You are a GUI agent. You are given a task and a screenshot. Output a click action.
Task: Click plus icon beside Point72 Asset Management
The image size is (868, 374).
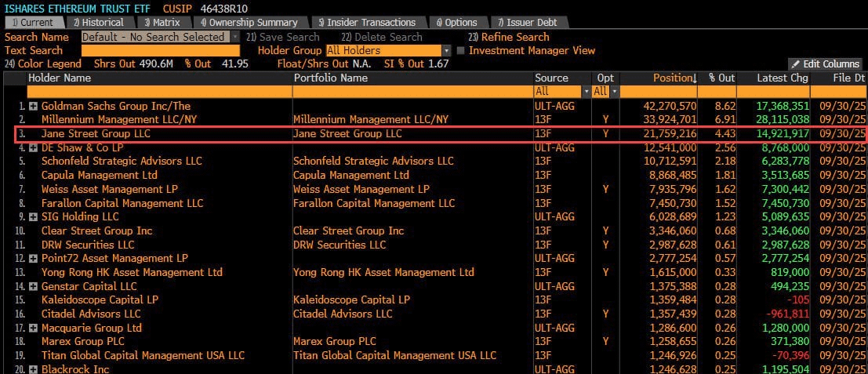click(x=33, y=259)
